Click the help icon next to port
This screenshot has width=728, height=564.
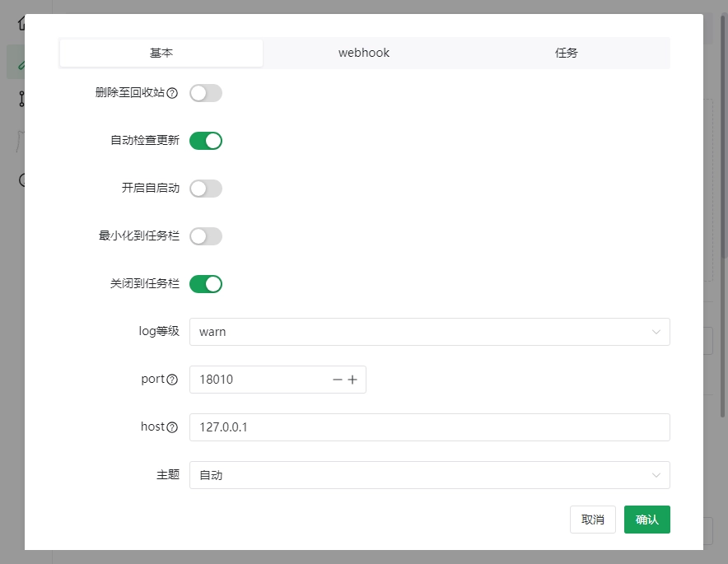click(x=172, y=380)
